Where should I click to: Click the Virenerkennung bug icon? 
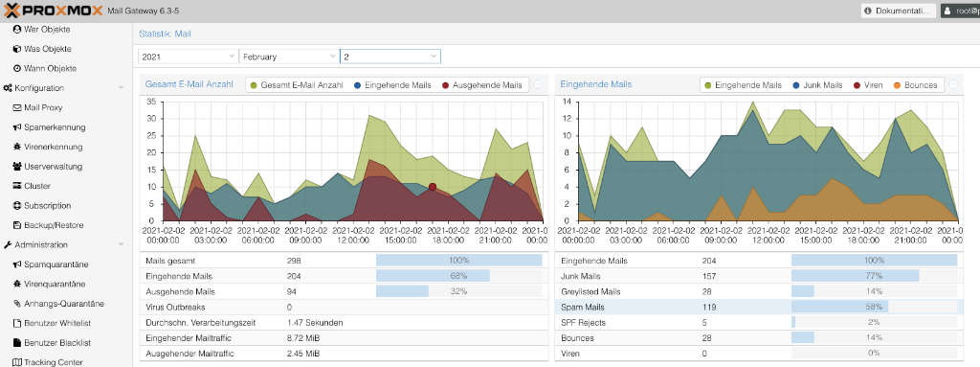[17, 148]
